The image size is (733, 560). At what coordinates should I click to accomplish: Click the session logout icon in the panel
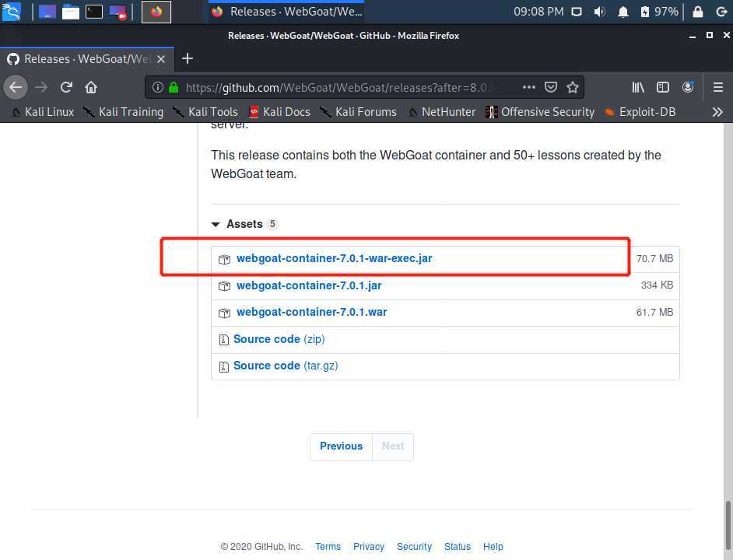click(x=721, y=12)
